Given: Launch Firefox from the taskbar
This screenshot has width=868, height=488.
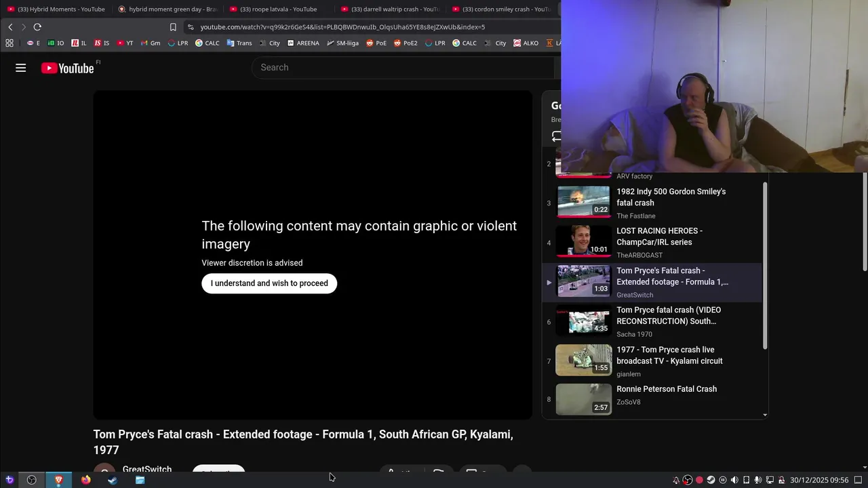Looking at the screenshot, I should coord(85,480).
